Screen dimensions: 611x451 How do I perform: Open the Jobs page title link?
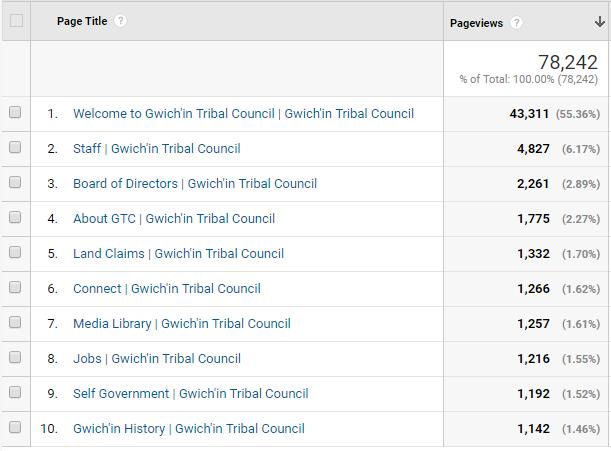click(x=156, y=359)
